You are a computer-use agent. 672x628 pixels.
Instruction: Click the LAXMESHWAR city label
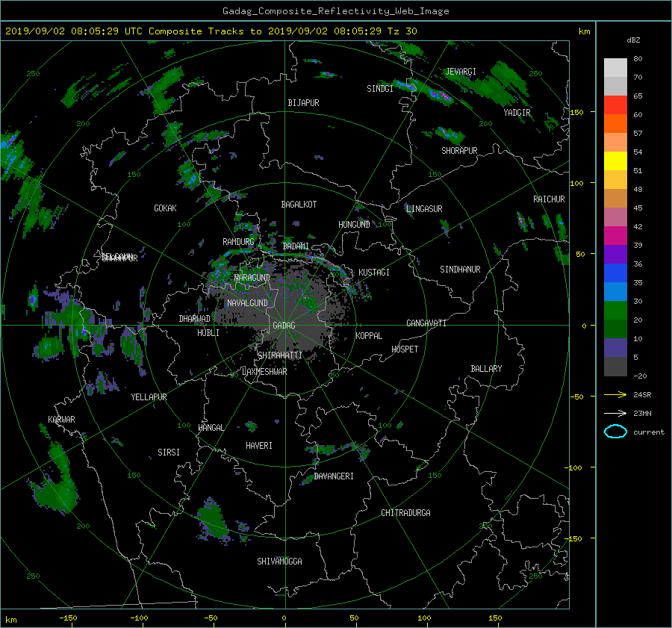pyautogui.click(x=264, y=372)
